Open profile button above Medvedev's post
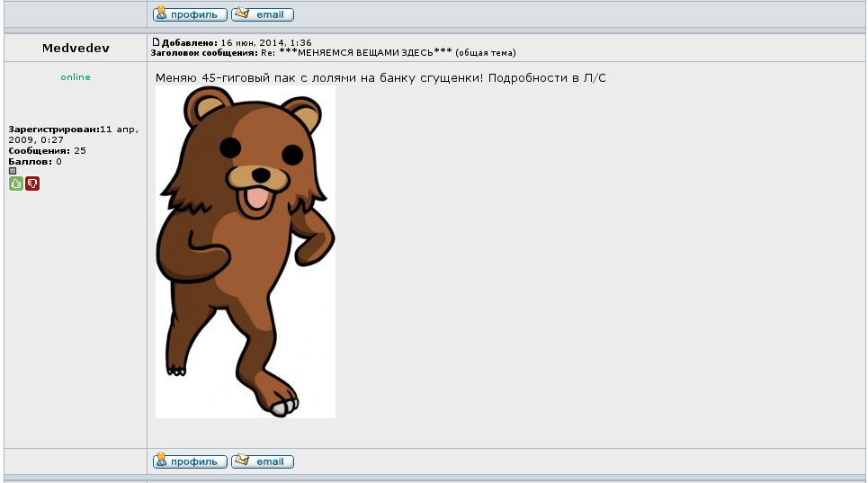 point(190,14)
